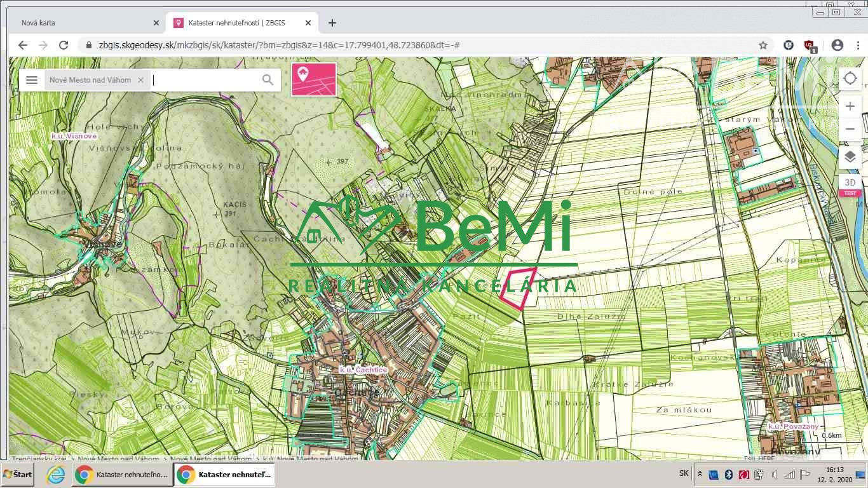Open the green circular extension icon
This screenshot has height=488, width=868.
click(789, 45)
